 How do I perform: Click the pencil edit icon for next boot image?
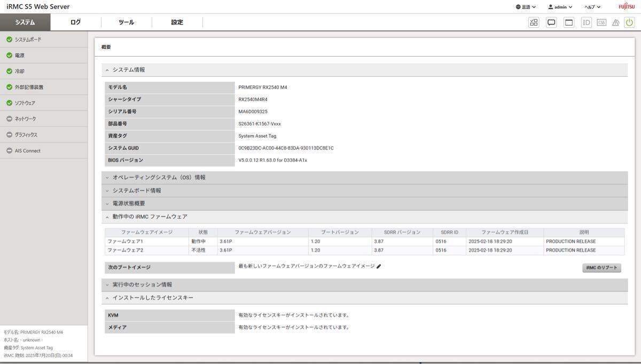(x=379, y=266)
